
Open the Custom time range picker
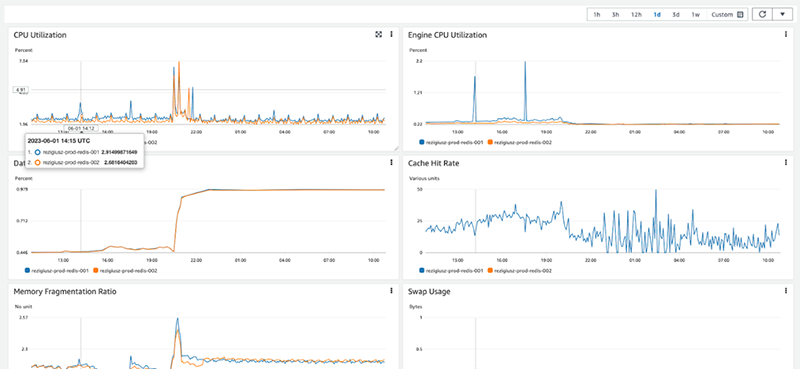point(727,15)
